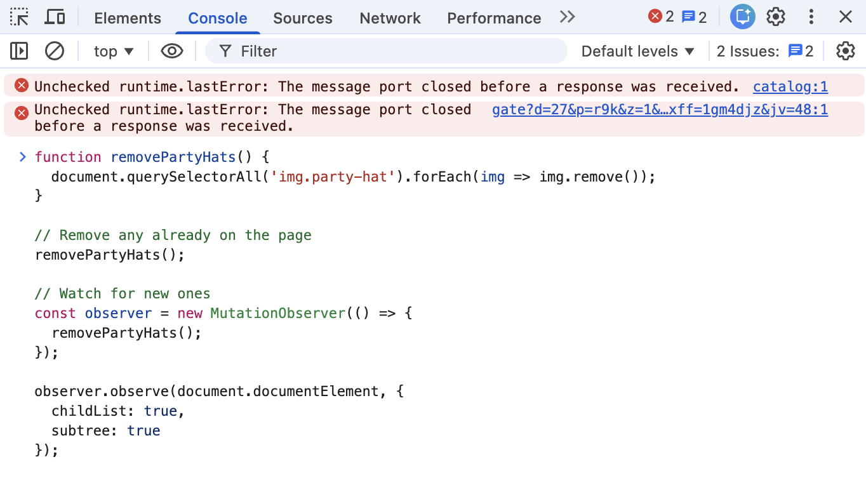Open the Performance tab
This screenshot has height=504, width=866.
point(494,18)
